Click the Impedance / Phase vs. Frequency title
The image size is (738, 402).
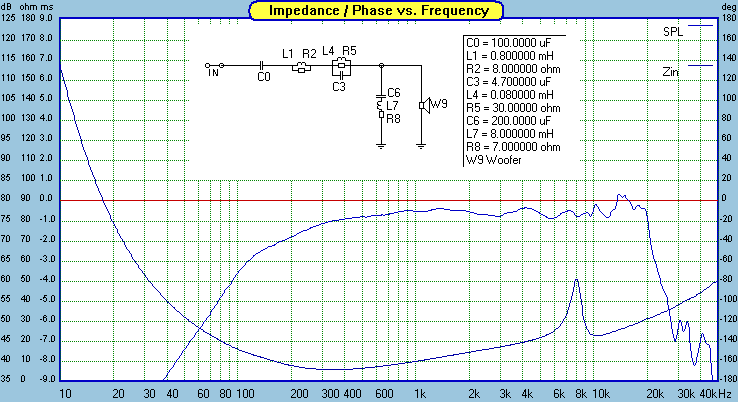(369, 11)
